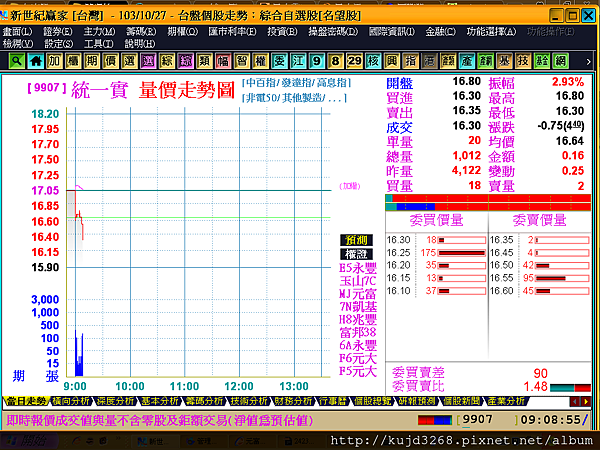This screenshot has height=450, width=600.
Task: Open the 富邦38 warrant link
Action: pos(358,332)
